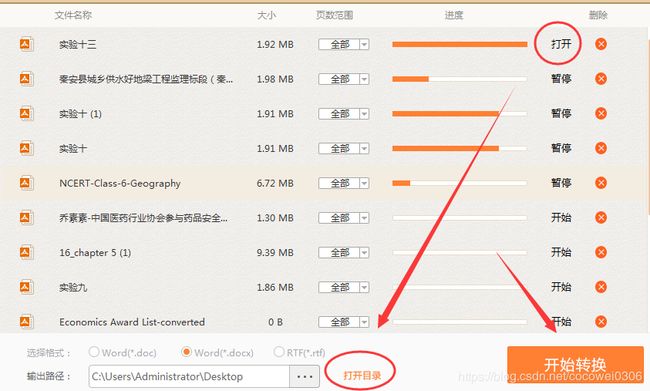Viewport: 650px width, 391px height.
Task: Select Word(*.docx) output format
Action: tap(187, 352)
